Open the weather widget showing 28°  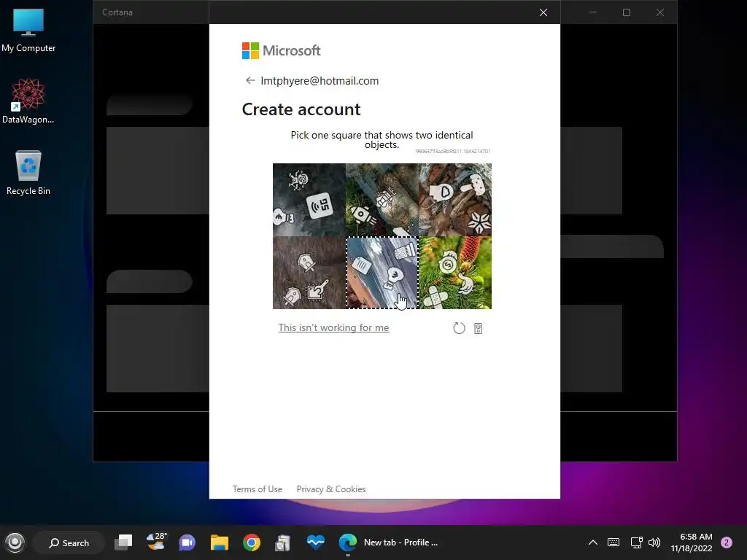tap(156, 542)
